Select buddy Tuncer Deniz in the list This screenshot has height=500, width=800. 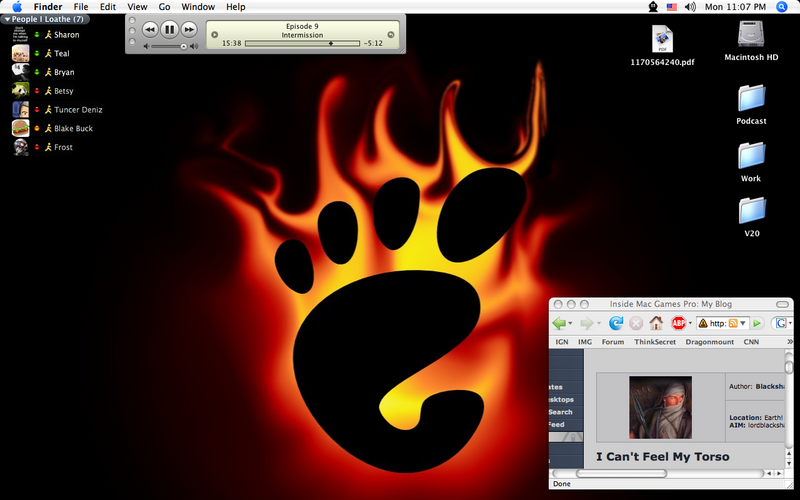78,110
